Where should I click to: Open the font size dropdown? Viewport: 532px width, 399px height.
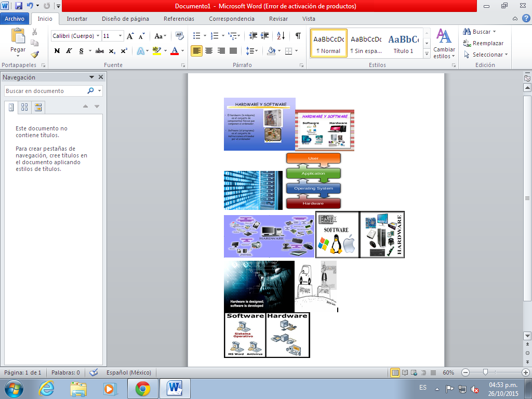click(121, 36)
